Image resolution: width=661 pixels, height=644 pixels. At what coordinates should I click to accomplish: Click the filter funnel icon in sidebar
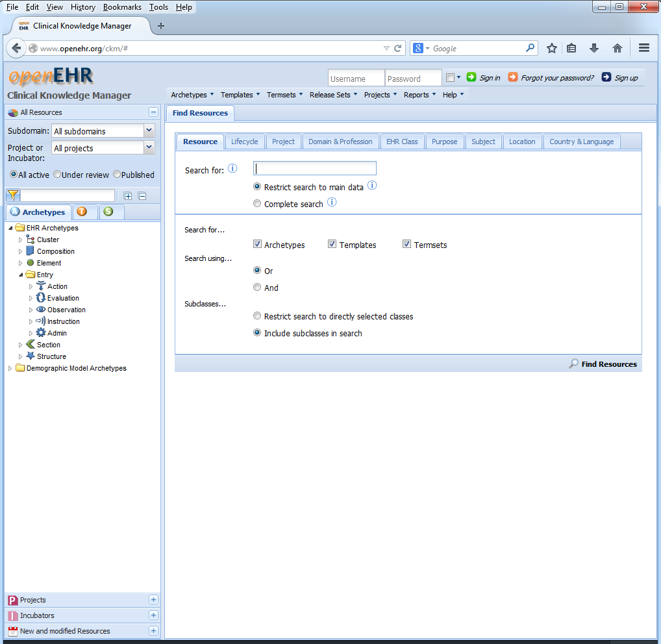12,195
